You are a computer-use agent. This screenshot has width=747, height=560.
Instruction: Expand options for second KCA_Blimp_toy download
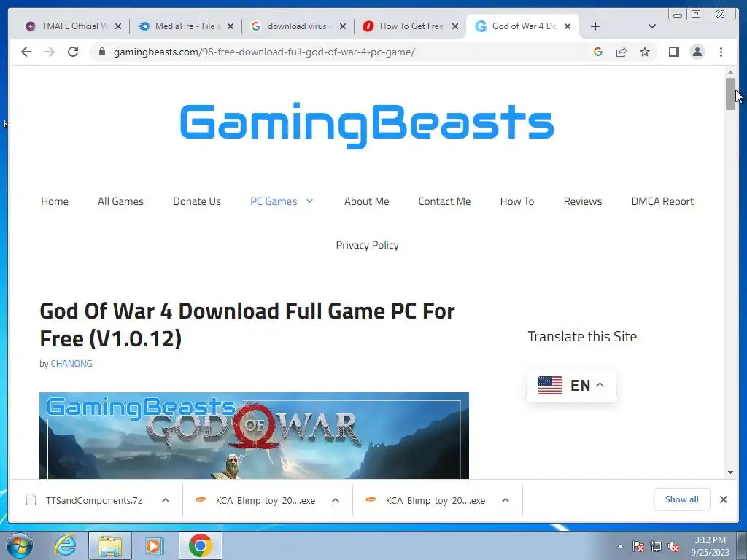[506, 500]
